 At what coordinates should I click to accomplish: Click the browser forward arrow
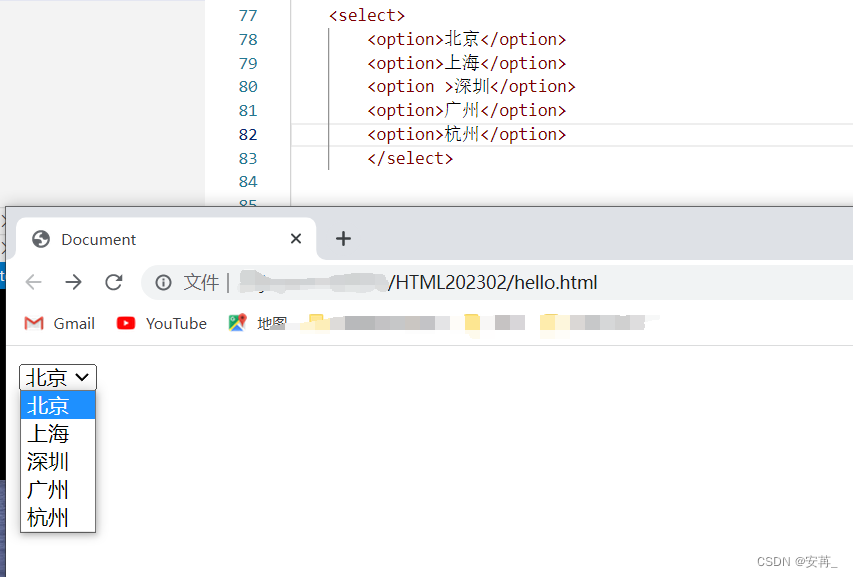click(73, 282)
